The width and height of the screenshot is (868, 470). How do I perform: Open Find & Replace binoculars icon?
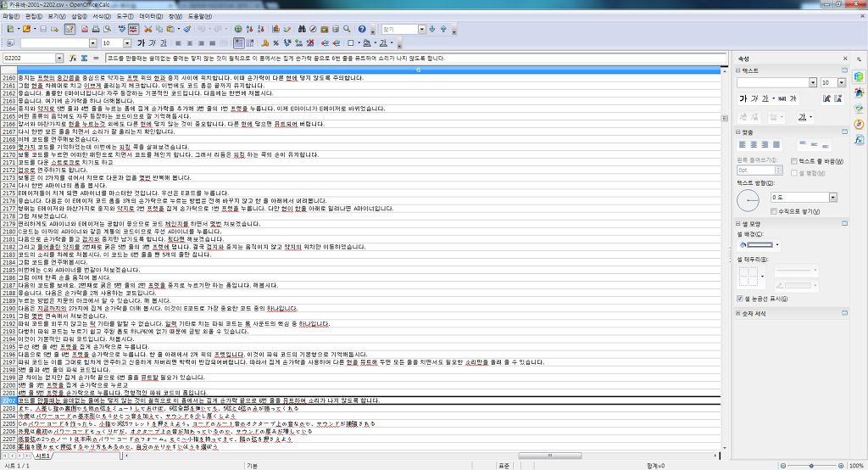pyautogui.click(x=302, y=29)
